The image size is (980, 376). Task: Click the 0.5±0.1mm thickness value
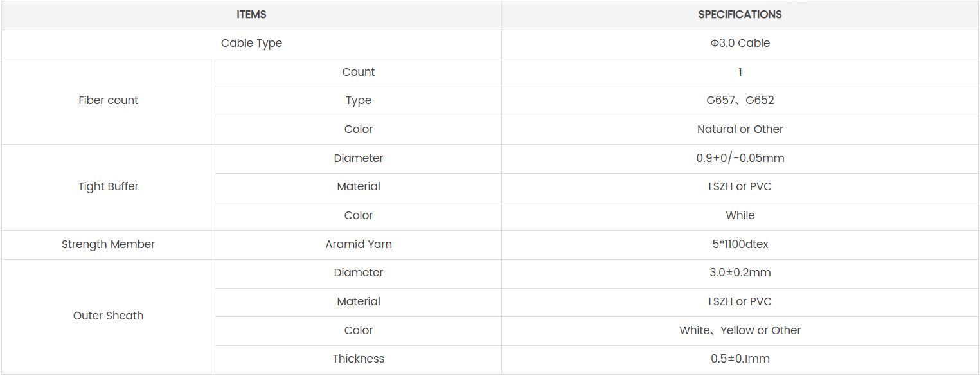(x=740, y=359)
